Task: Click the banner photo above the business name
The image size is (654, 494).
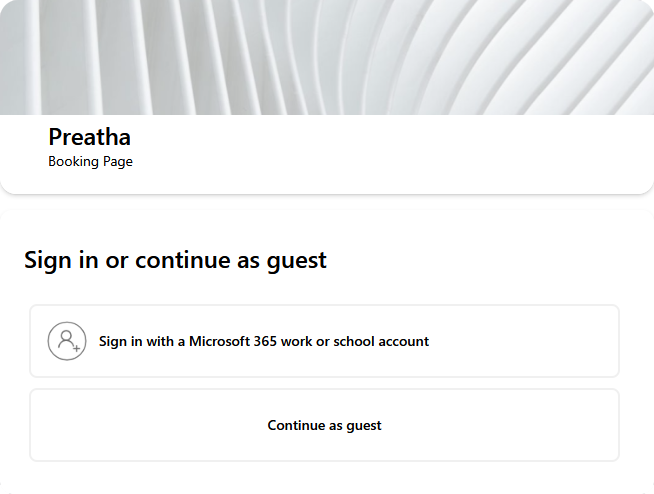Action: pos(327,57)
